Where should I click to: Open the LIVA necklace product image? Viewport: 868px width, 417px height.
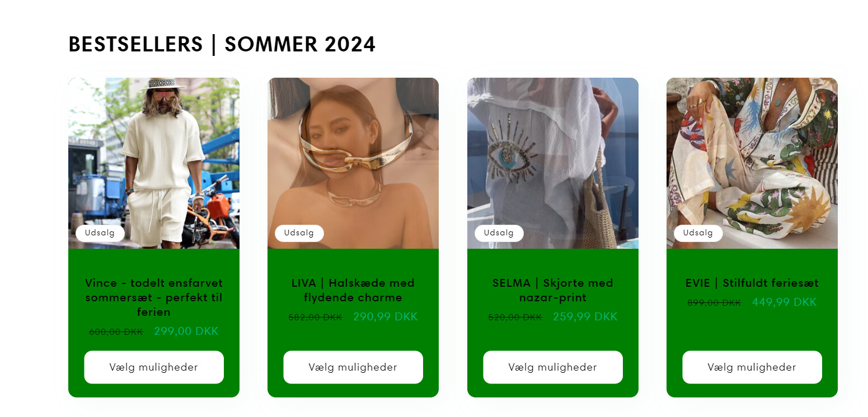click(353, 163)
